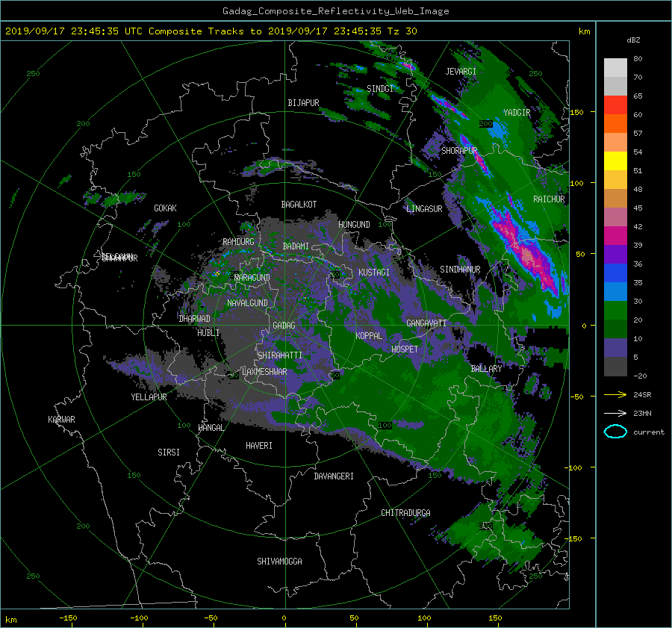672x628 pixels.
Task: Click the '150' tick on right km axis
Action: (x=577, y=112)
